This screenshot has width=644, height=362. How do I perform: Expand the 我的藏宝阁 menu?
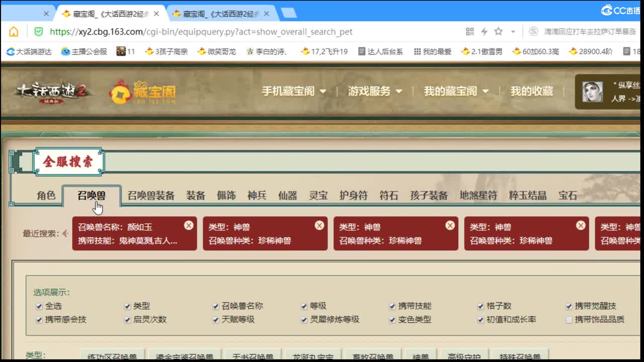click(x=456, y=91)
